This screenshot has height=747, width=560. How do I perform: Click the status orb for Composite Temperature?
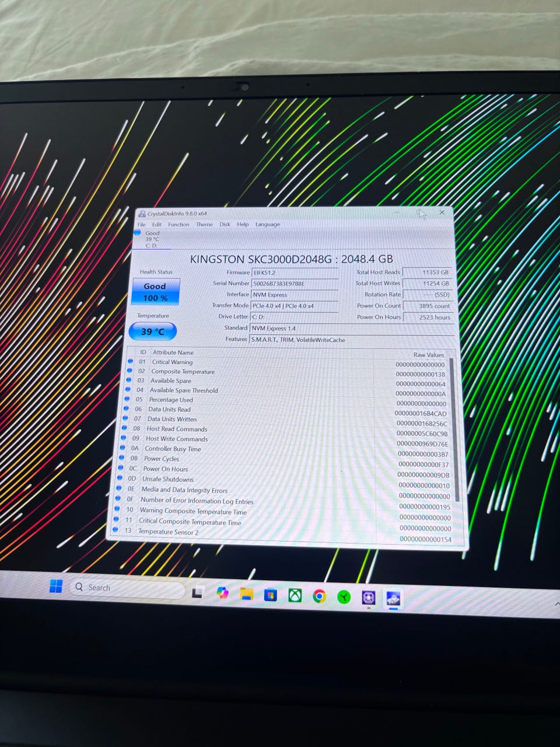[129, 371]
